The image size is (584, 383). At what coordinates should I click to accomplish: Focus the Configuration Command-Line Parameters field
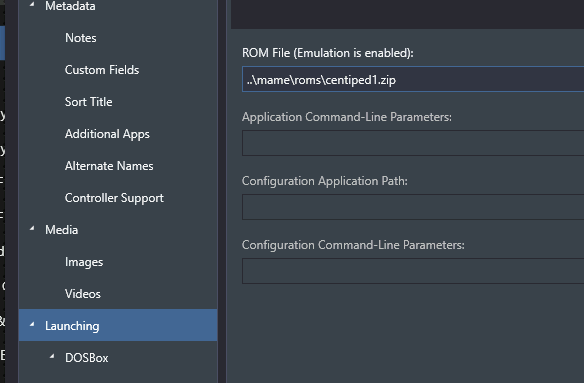[x=413, y=271]
